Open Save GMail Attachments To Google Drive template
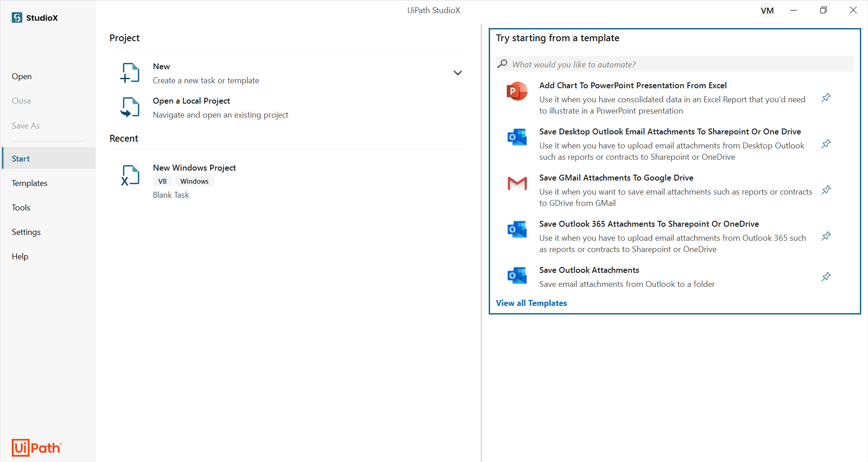 616,178
